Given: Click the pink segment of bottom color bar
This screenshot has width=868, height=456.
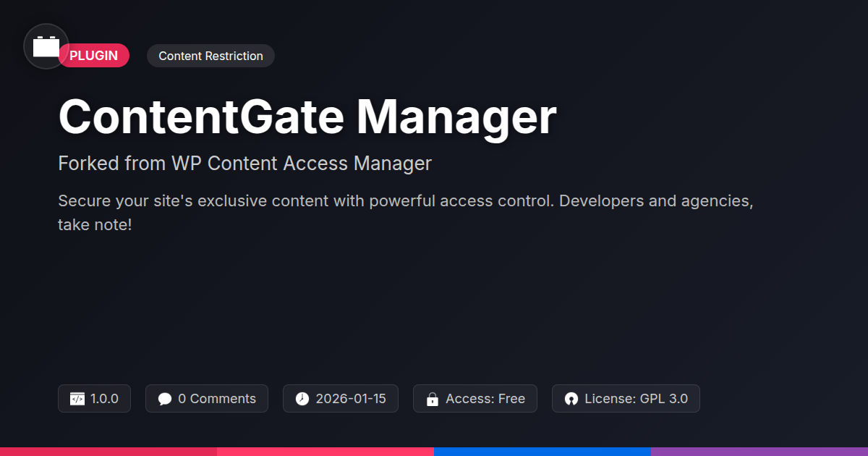Looking at the screenshot, I should coord(325,452).
